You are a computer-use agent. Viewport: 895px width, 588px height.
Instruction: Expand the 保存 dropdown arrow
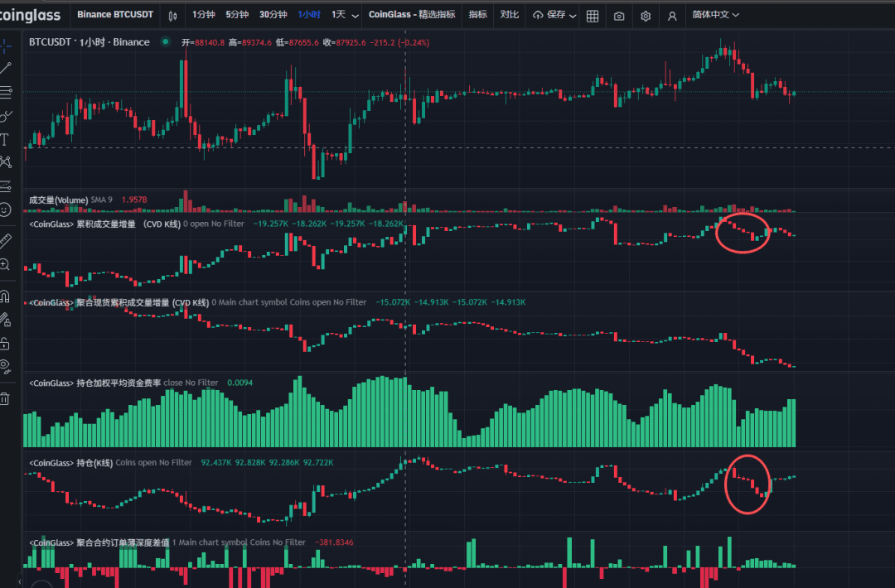[x=573, y=16]
